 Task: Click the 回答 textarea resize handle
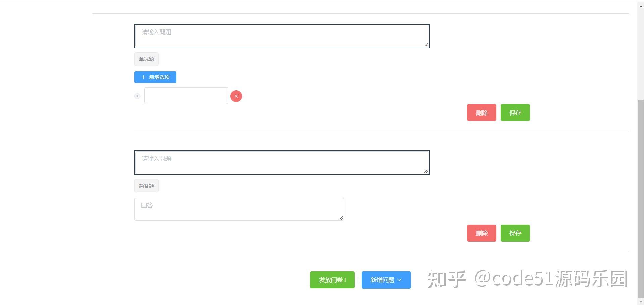[x=341, y=218]
